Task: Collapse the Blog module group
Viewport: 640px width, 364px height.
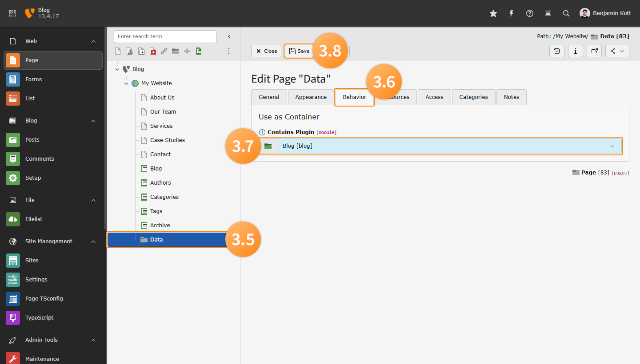Action: [x=93, y=121]
